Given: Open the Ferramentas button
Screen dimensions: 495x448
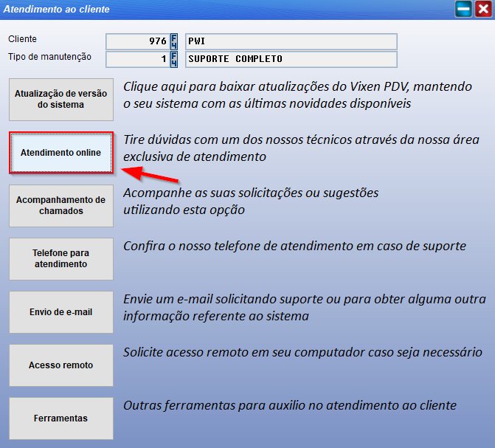Looking at the screenshot, I should coord(61,418).
